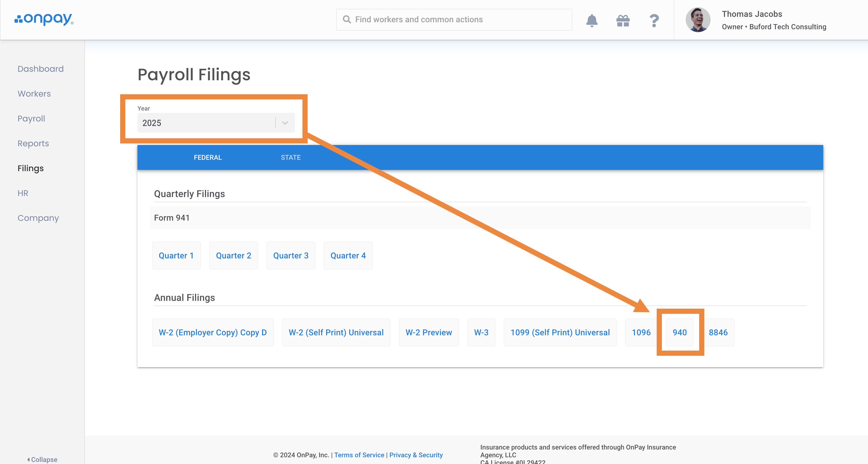Click the Terms of Service link
This screenshot has width=868, height=464.
click(359, 455)
